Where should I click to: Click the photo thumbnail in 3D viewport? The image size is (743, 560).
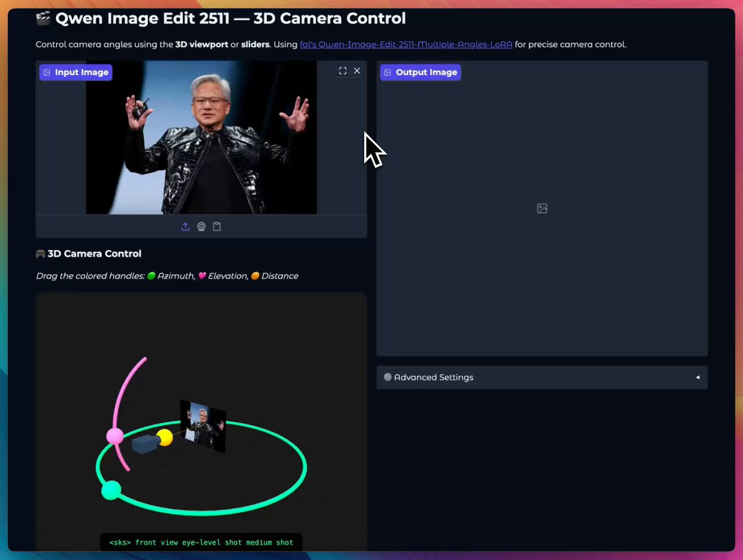point(203,426)
